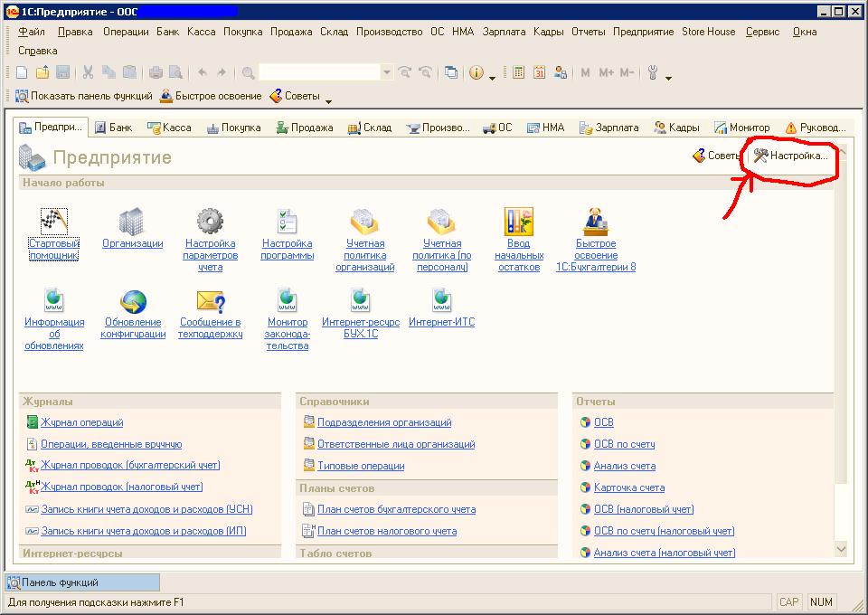Click the Сообщение в техподдержку envelope icon
868x615 pixels.
[211, 302]
